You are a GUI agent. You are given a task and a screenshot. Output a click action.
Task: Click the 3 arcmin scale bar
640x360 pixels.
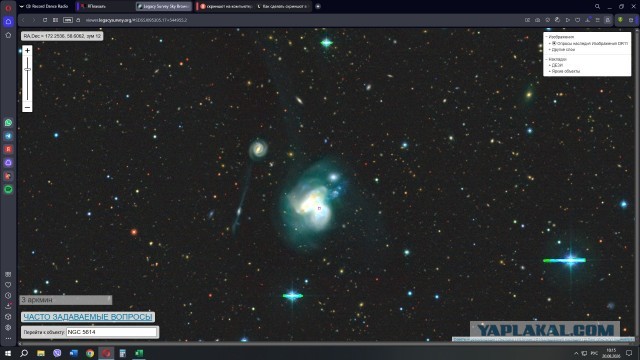66,300
